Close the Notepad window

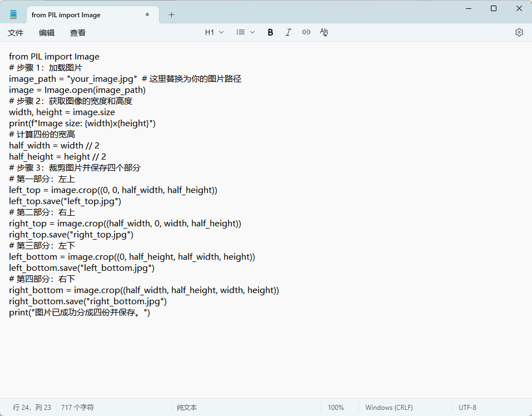tap(519, 8)
